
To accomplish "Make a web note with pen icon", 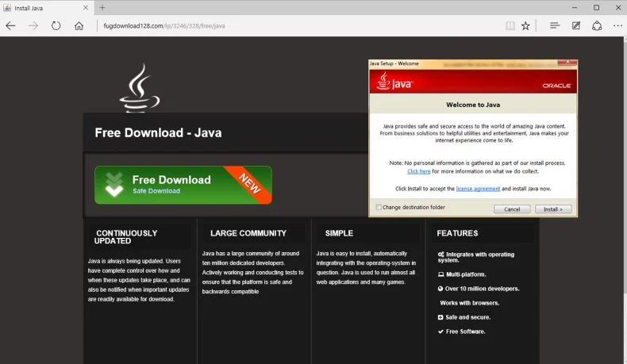I will tap(576, 25).
